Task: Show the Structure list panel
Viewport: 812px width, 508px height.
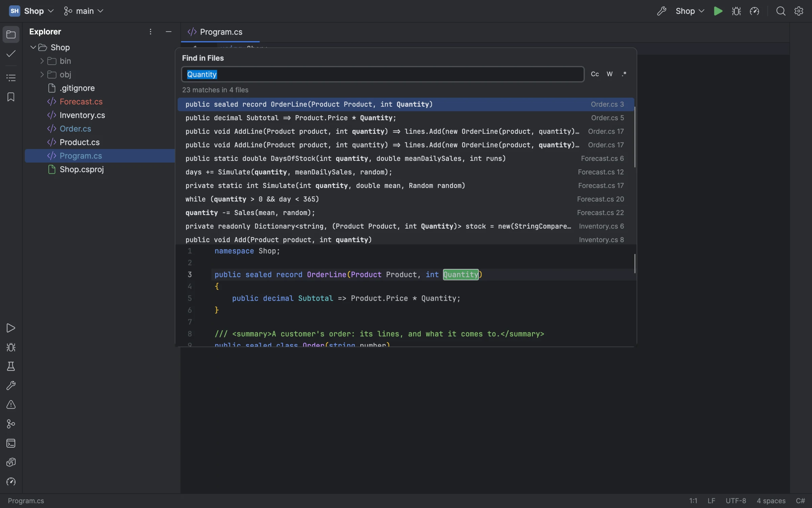Action: (11, 78)
